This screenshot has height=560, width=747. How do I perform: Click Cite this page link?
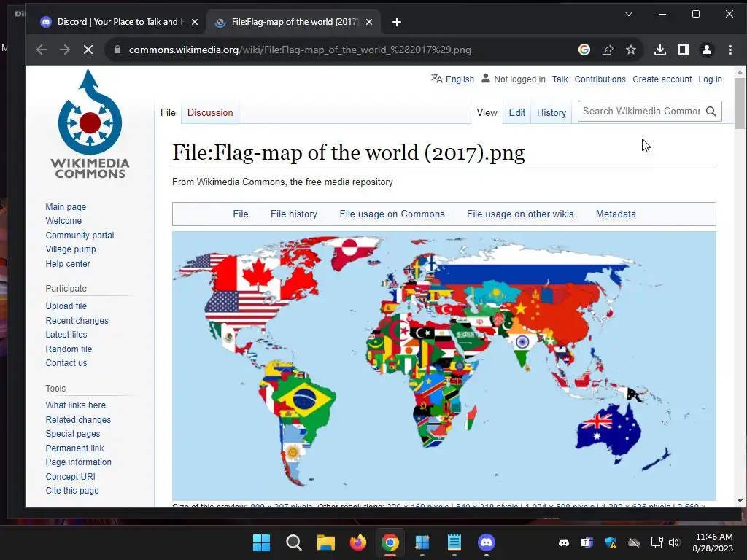coord(72,491)
